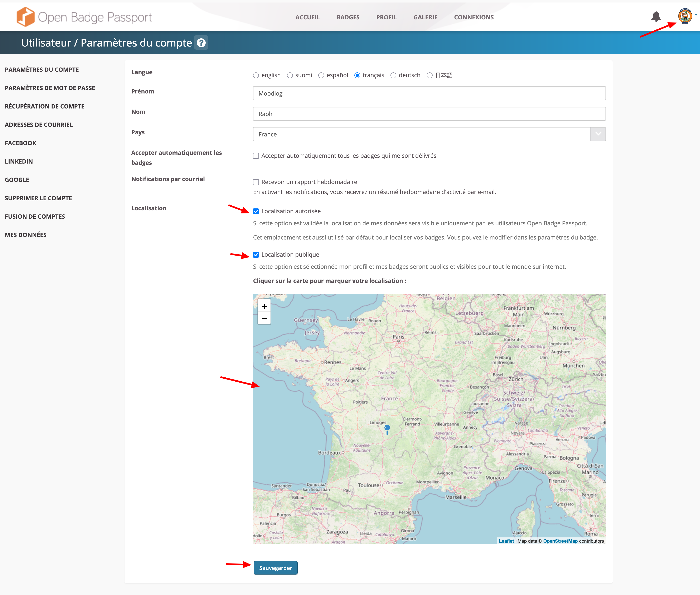
Task: Zoom out the map with minus
Action: tap(264, 318)
